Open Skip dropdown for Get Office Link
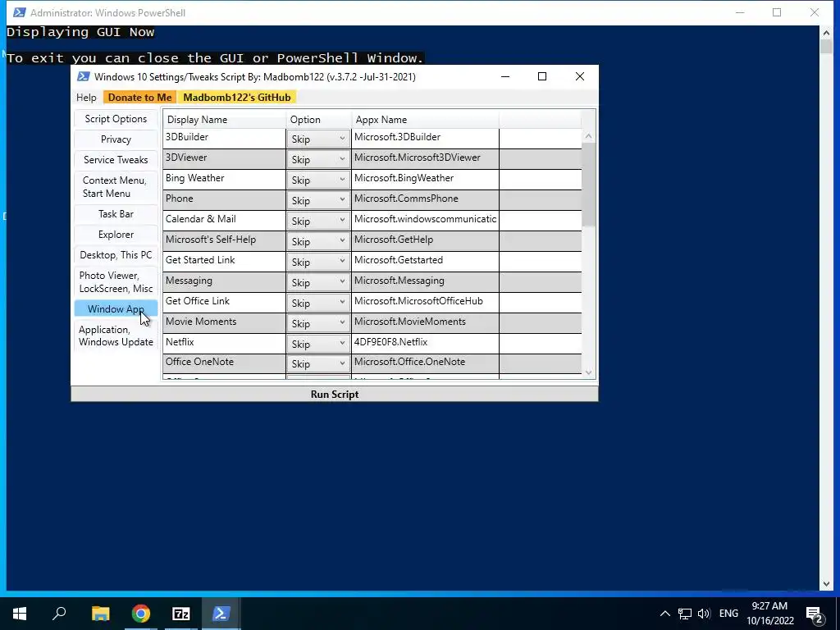The width and height of the screenshot is (840, 630). tap(318, 304)
